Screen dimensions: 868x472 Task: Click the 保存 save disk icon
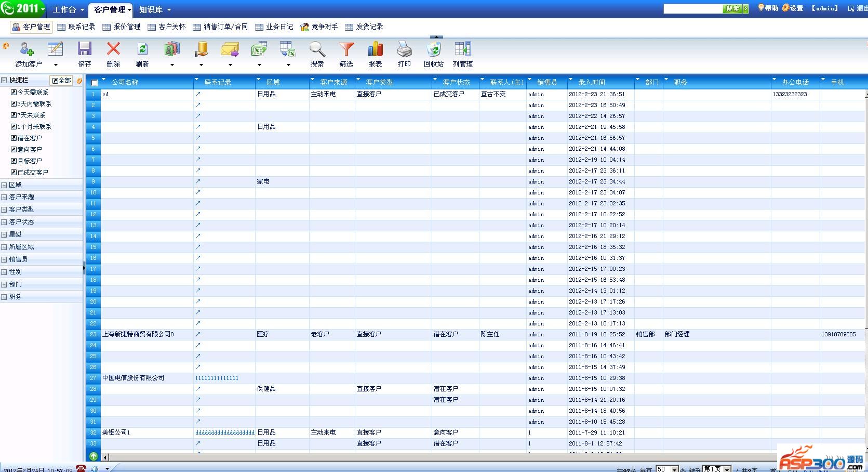(84, 50)
